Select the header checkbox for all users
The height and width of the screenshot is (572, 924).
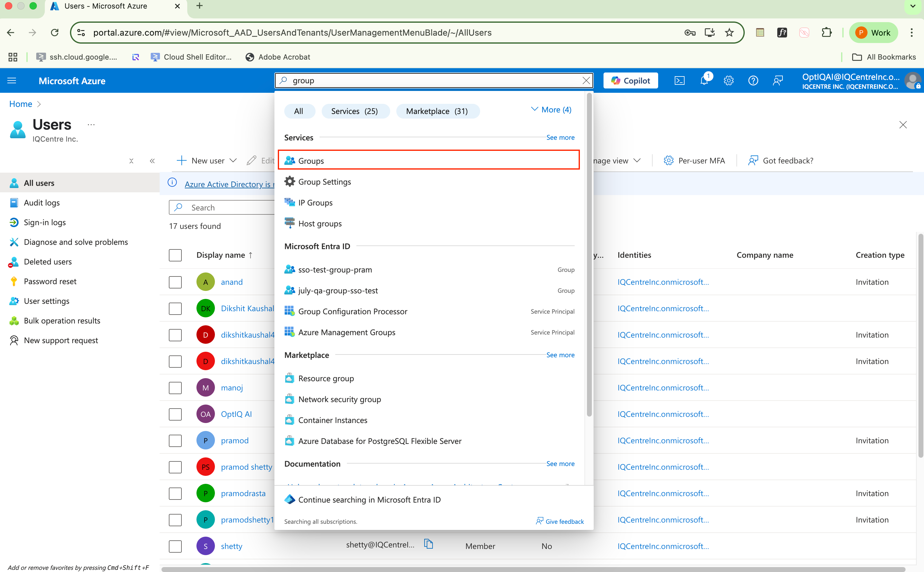point(175,255)
